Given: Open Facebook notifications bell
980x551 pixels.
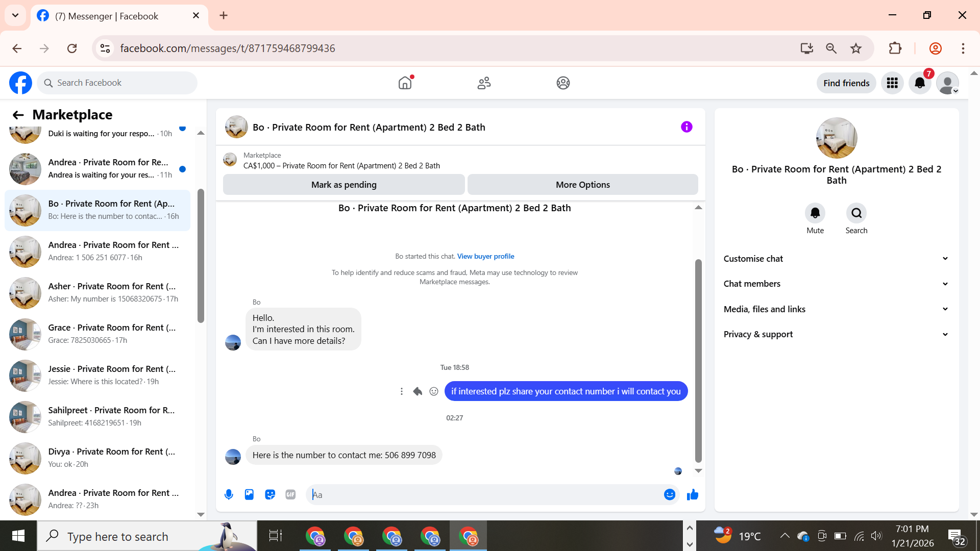Looking at the screenshot, I should (920, 83).
